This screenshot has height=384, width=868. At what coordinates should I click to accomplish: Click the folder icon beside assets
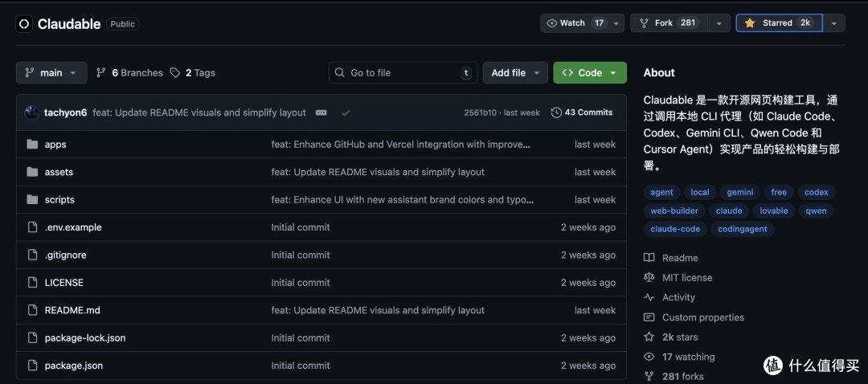32,172
